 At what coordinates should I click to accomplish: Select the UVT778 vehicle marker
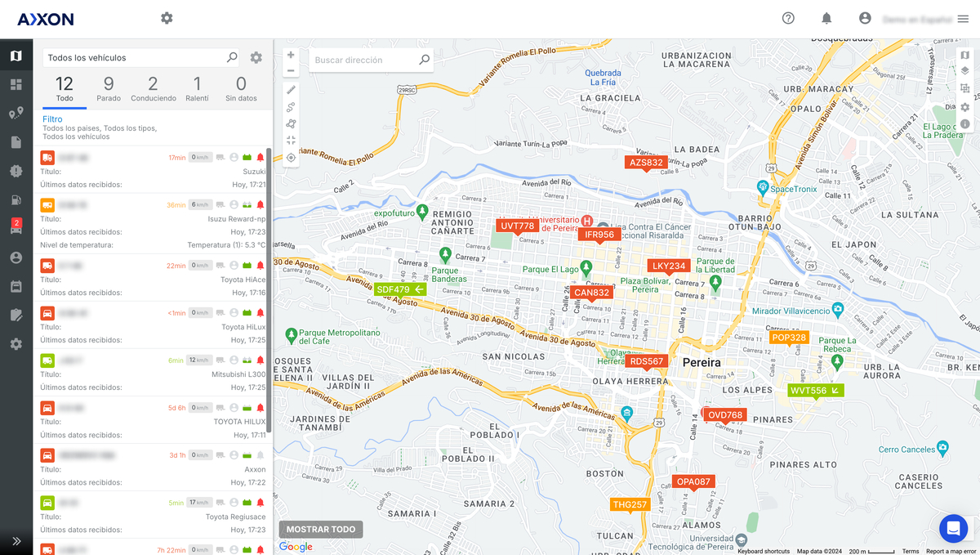click(x=517, y=226)
